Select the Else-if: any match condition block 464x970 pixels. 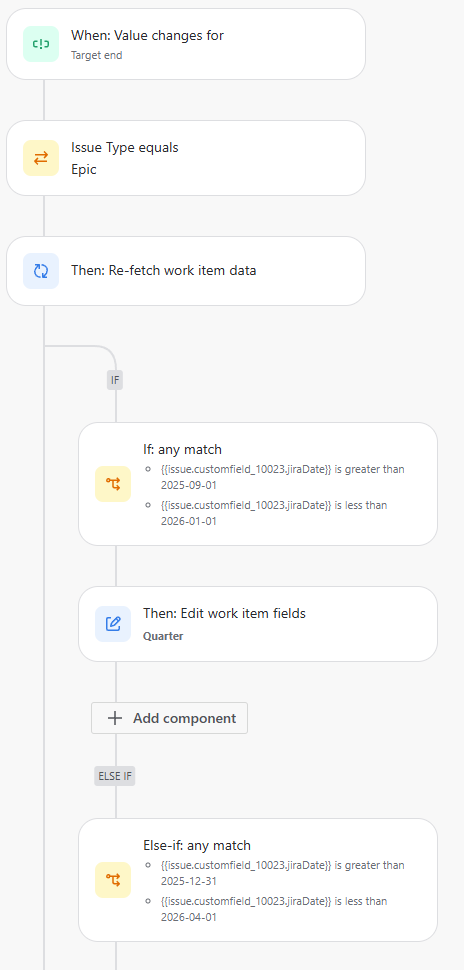(258, 880)
